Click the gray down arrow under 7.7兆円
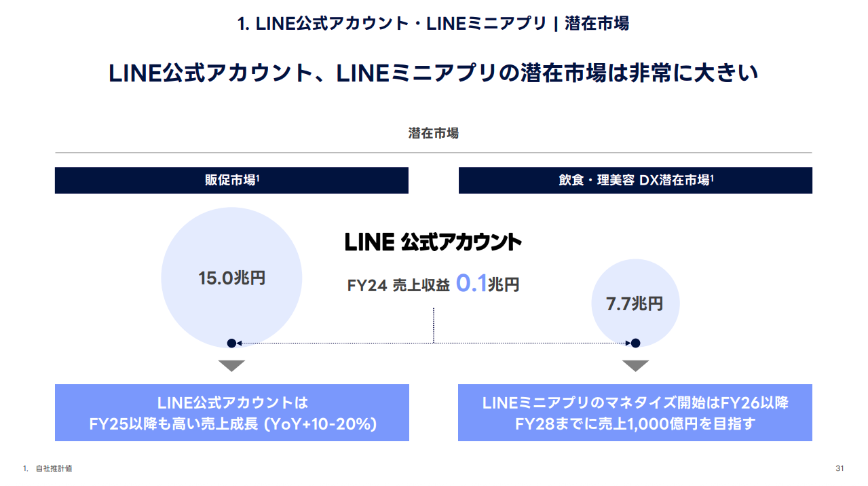This screenshot has height=486, width=868. pyautogui.click(x=635, y=366)
